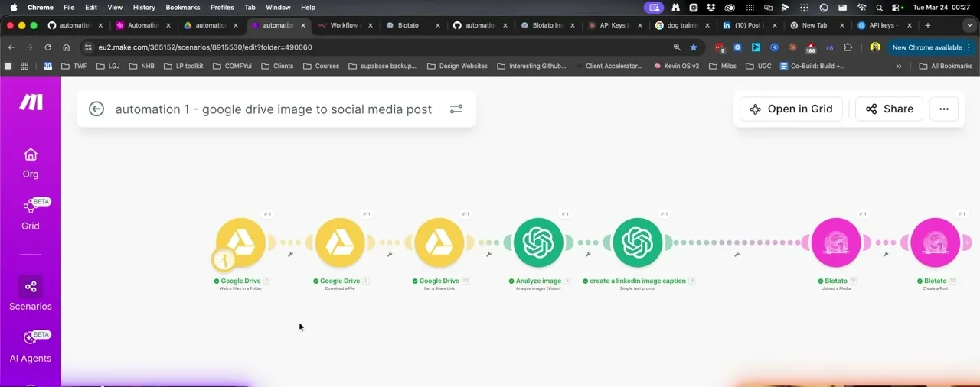
Task: Open the Blotato Create a Post module
Action: pos(935,242)
